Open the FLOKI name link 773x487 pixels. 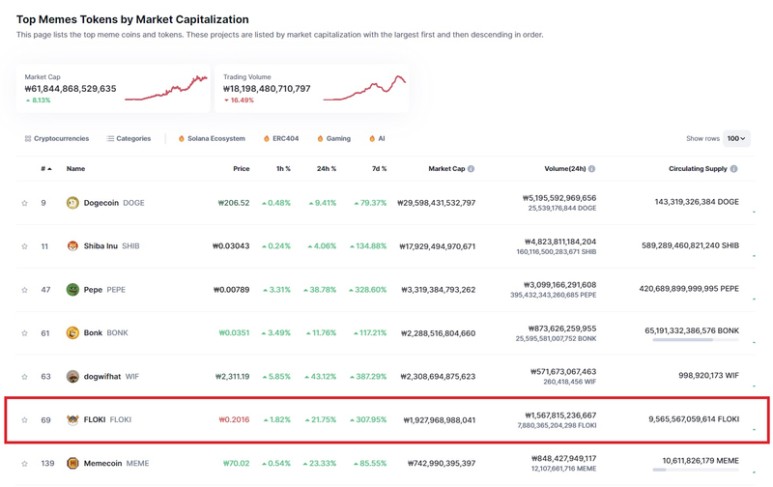(95, 419)
